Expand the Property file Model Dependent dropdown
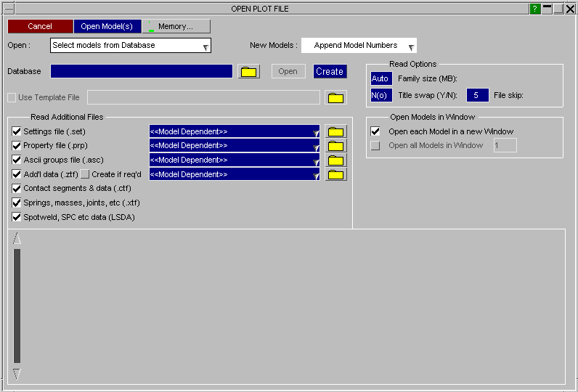This screenshot has height=392, width=578. coord(234,145)
